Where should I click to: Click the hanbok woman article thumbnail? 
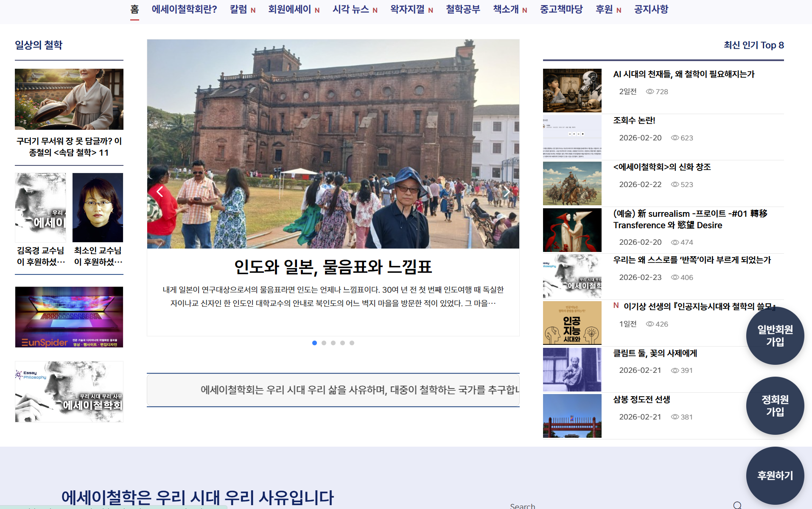(69, 99)
